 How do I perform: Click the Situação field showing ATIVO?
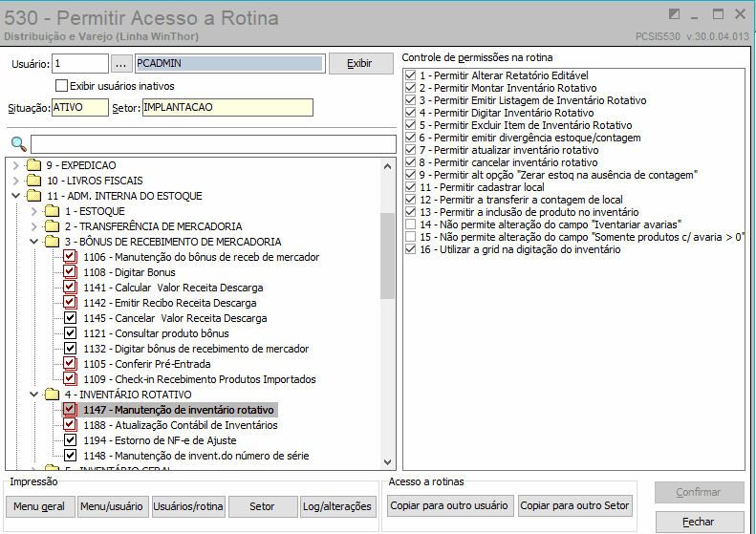pyautogui.click(x=80, y=108)
